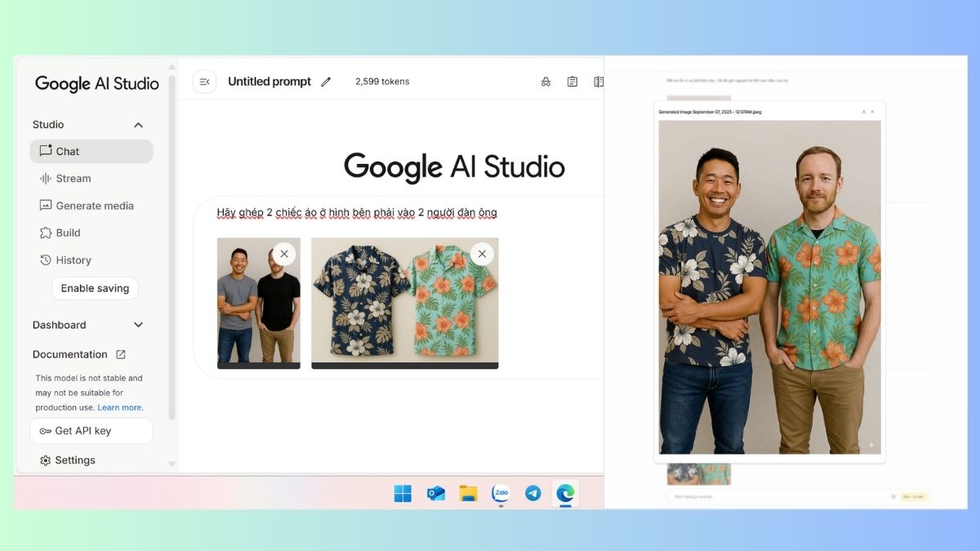Open Zalo from the taskbar
980x551 pixels.
tap(501, 493)
